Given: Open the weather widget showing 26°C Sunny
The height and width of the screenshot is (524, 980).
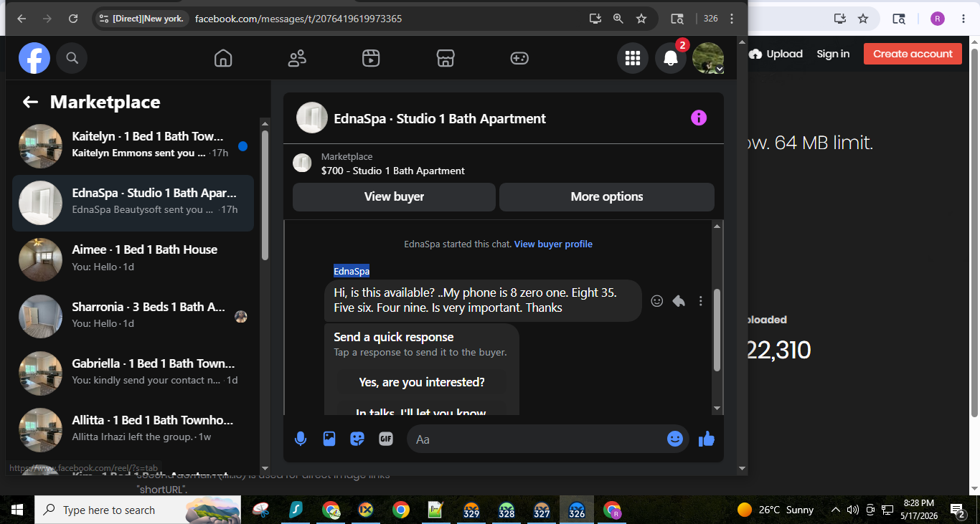Looking at the screenshot, I should click(776, 510).
